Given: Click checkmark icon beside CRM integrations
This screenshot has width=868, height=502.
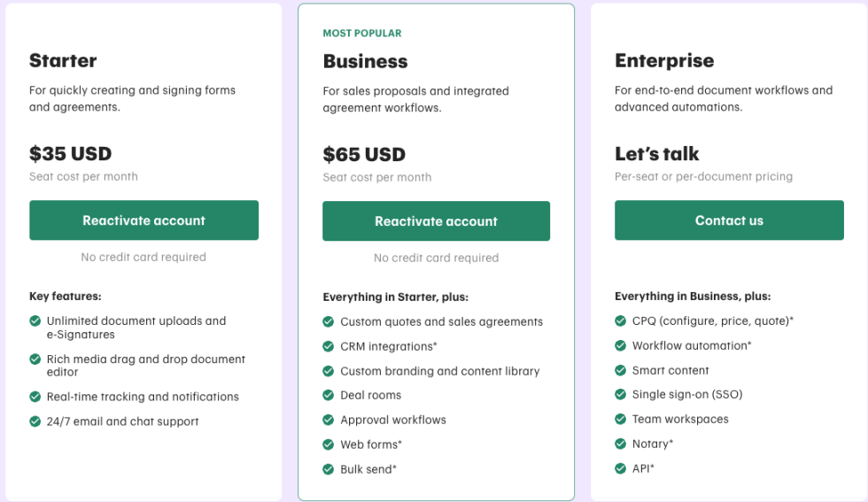Looking at the screenshot, I should click(329, 346).
